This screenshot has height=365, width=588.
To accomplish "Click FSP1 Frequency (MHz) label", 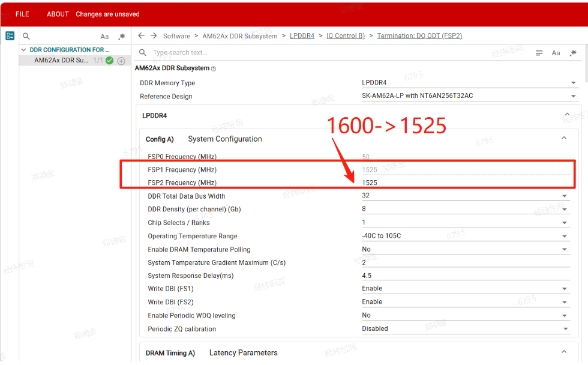I will [x=182, y=169].
